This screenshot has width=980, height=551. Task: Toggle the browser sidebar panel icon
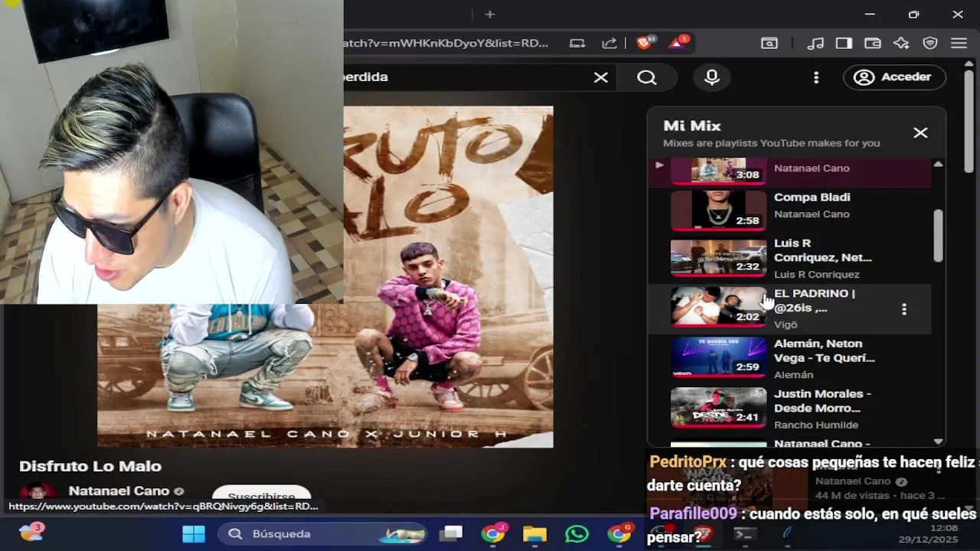pyautogui.click(x=844, y=43)
